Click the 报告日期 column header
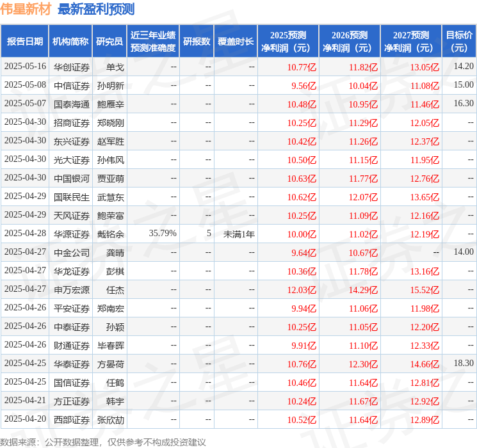The image size is (477, 448). point(24,42)
